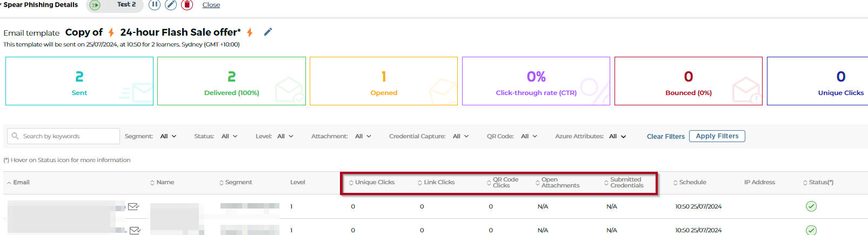Open the Azure Attributes dropdown

[617, 137]
